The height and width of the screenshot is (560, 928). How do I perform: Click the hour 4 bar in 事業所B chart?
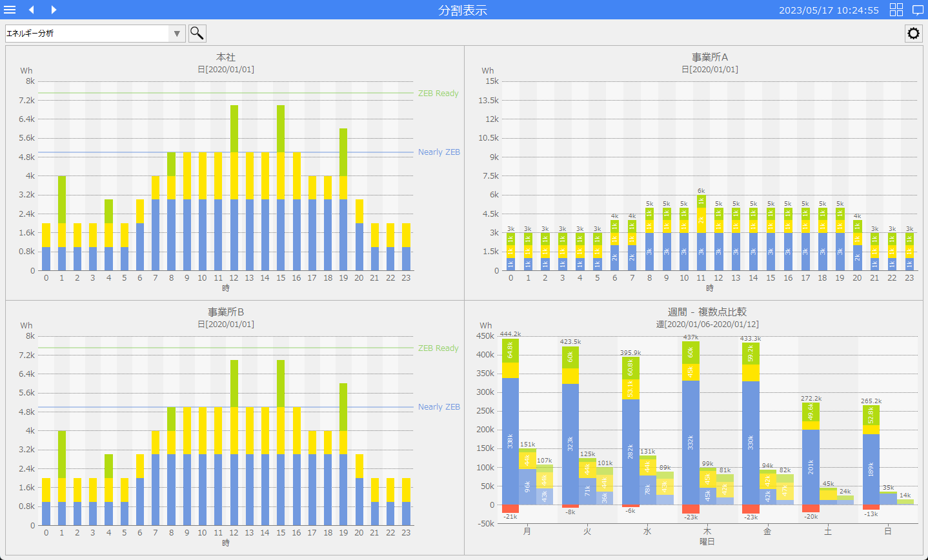pos(108,490)
